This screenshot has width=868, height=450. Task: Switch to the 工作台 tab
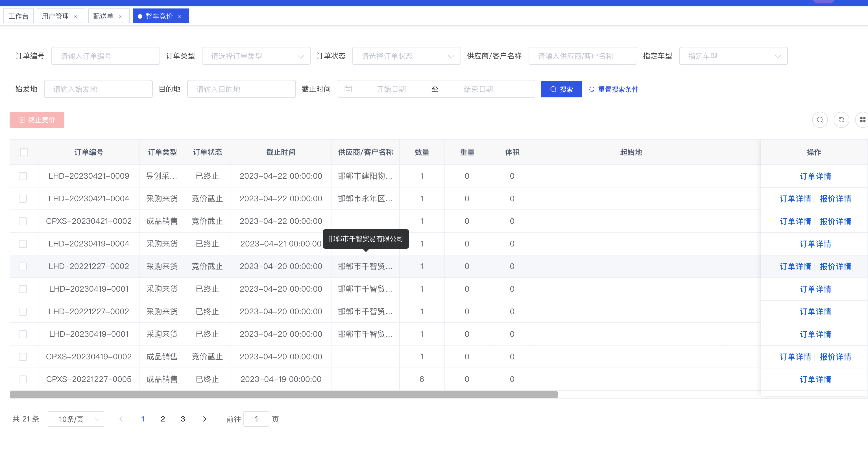coord(19,16)
